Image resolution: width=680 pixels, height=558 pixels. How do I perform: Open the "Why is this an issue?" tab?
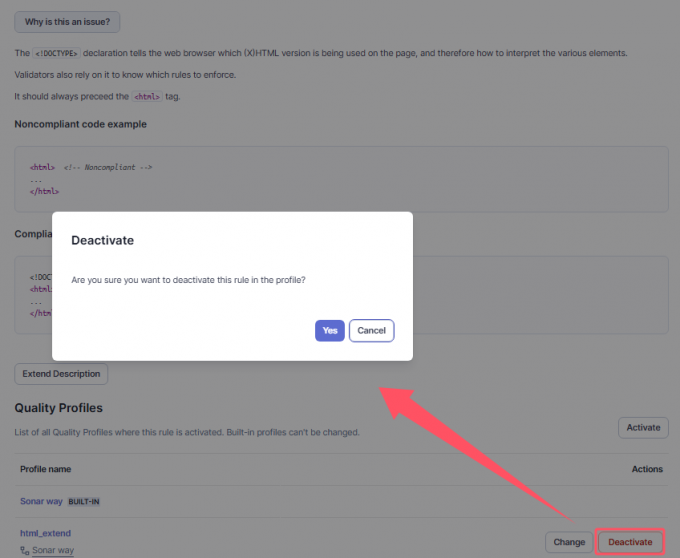(67, 21)
